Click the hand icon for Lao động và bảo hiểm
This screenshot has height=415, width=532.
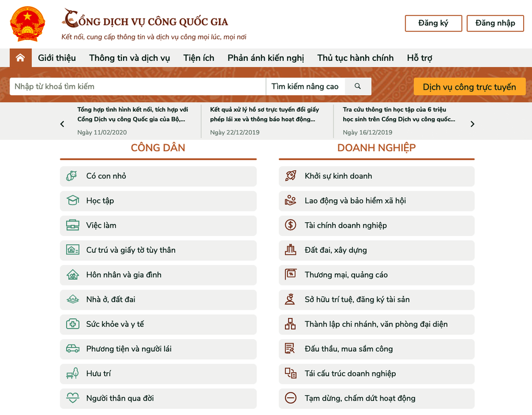tap(290, 201)
